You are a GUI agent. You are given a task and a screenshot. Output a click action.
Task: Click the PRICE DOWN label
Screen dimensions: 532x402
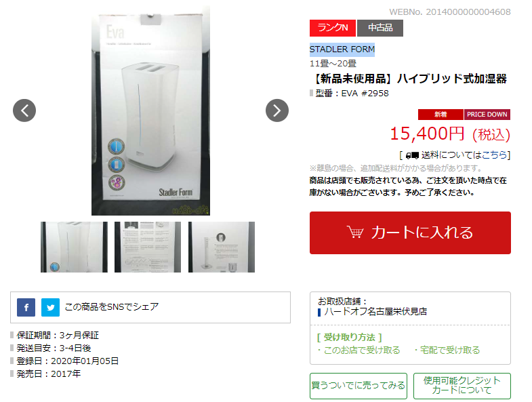click(487, 115)
